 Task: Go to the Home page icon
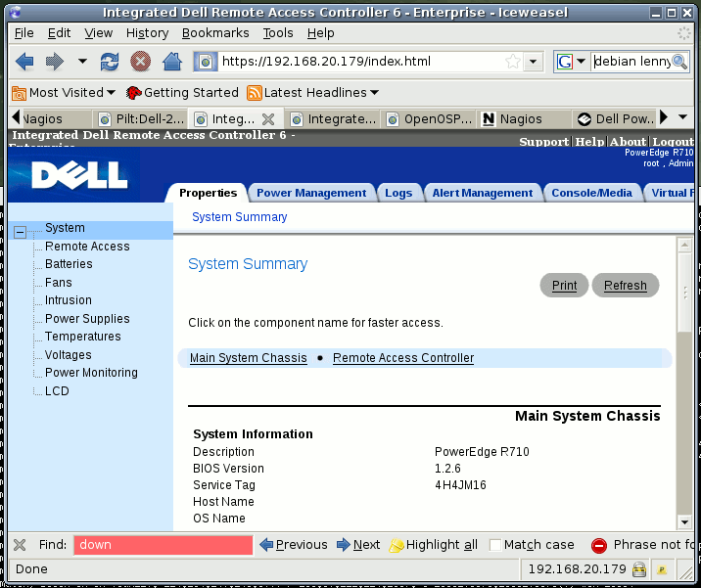click(172, 62)
